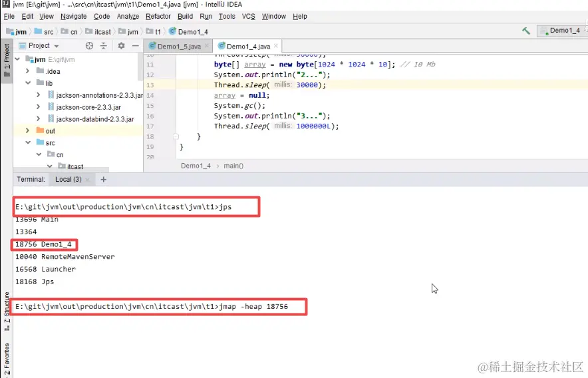Open Project panel settings gear
588x378 pixels.
(x=121, y=46)
